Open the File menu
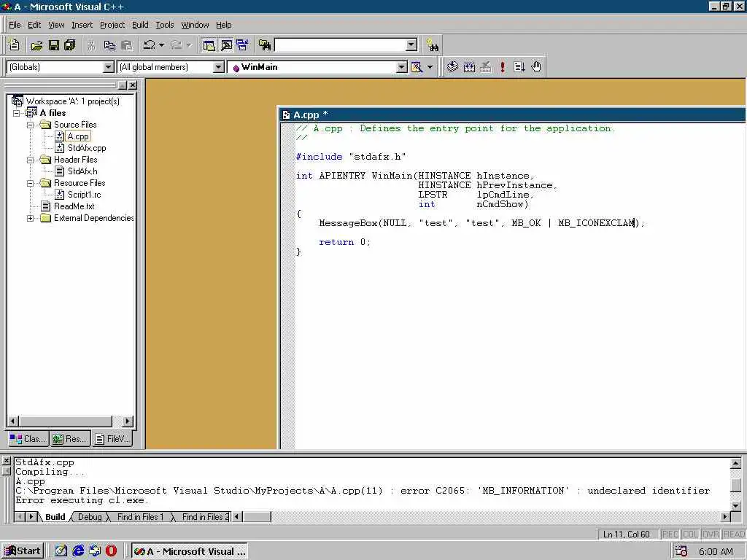 (x=15, y=25)
